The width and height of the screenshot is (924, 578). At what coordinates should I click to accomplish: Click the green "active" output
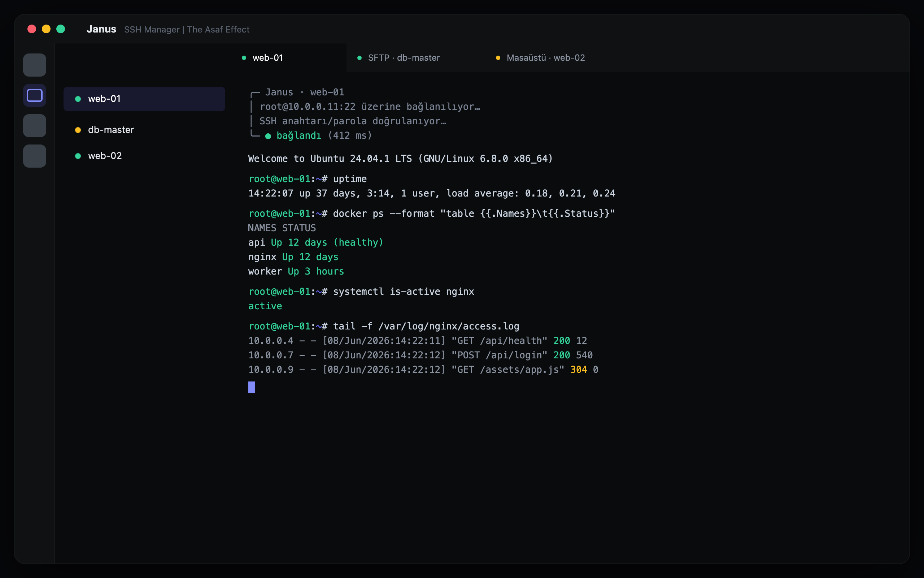(265, 306)
